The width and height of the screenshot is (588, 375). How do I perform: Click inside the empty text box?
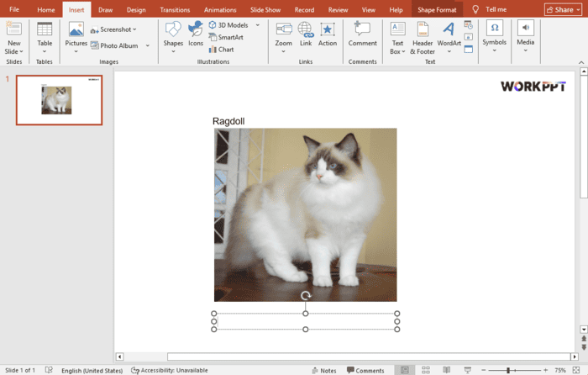[305, 321]
